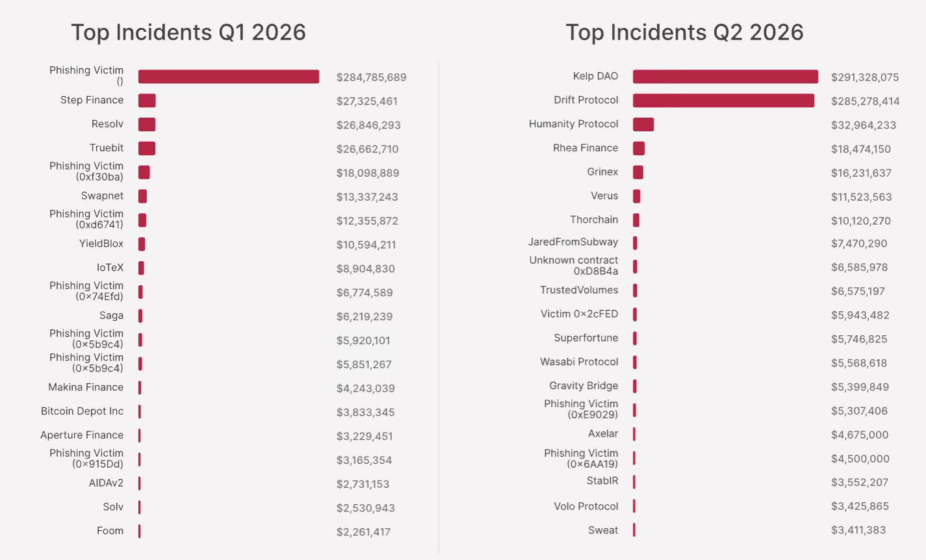Viewport: 926px width, 560px height.
Task: Select the $5,920,101 value
Action: (363, 341)
